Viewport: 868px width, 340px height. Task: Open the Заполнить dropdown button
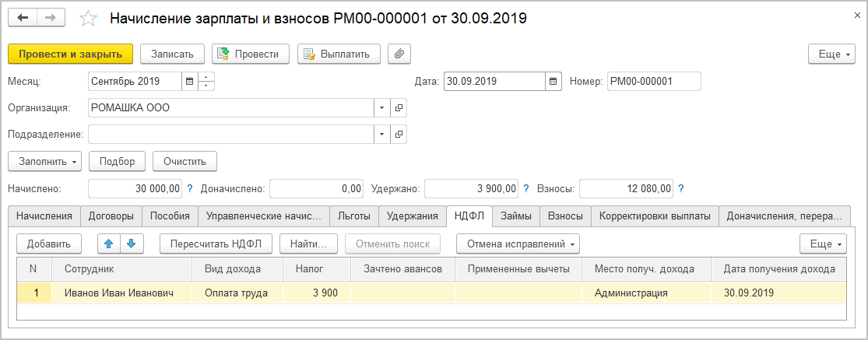point(44,161)
